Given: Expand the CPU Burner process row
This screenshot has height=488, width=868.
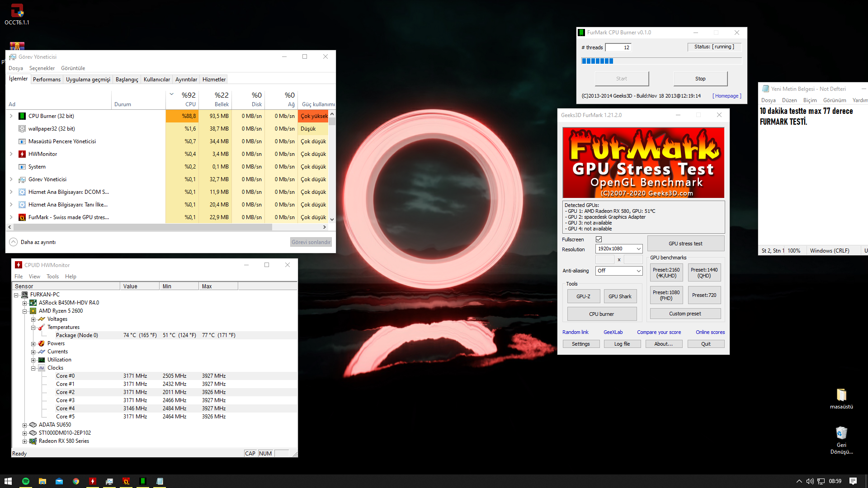Looking at the screenshot, I should point(11,116).
